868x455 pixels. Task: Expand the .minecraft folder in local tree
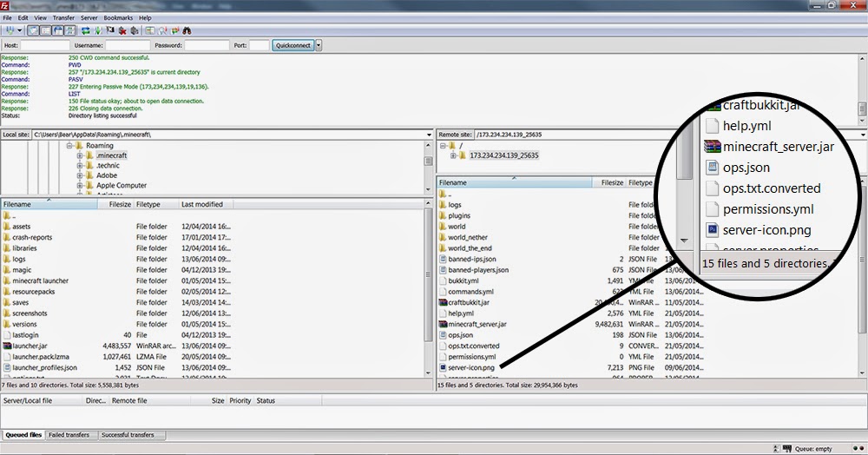(x=80, y=155)
